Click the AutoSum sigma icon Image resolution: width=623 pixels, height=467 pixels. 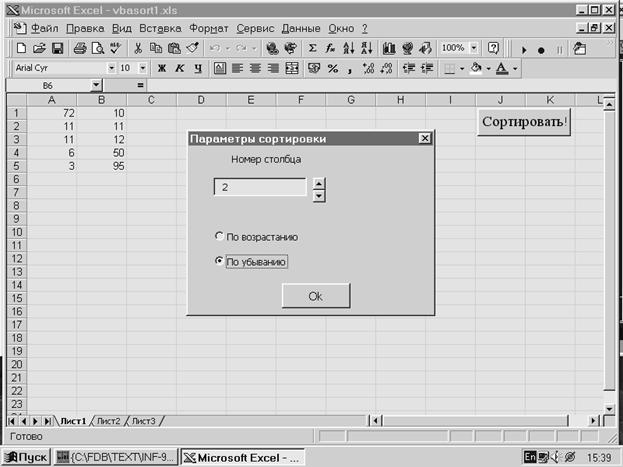pos(313,48)
